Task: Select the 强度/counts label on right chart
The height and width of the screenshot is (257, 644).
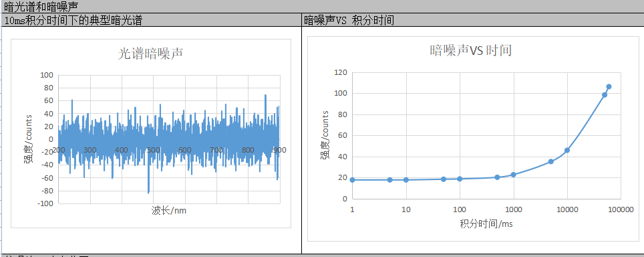Action: pyautogui.click(x=325, y=135)
